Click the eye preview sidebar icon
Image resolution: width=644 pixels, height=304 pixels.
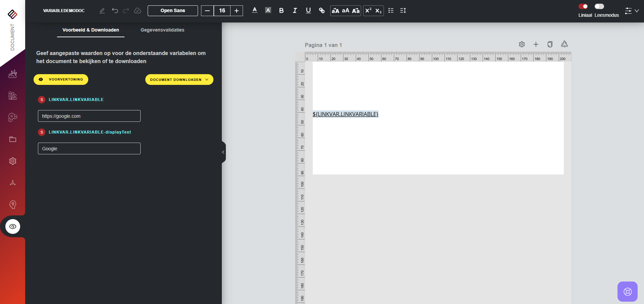pos(13,226)
